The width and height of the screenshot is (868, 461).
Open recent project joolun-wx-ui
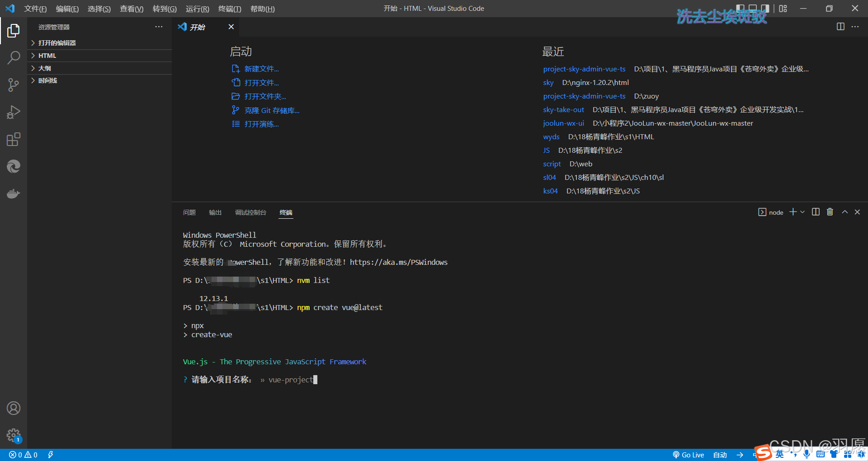pyautogui.click(x=563, y=123)
